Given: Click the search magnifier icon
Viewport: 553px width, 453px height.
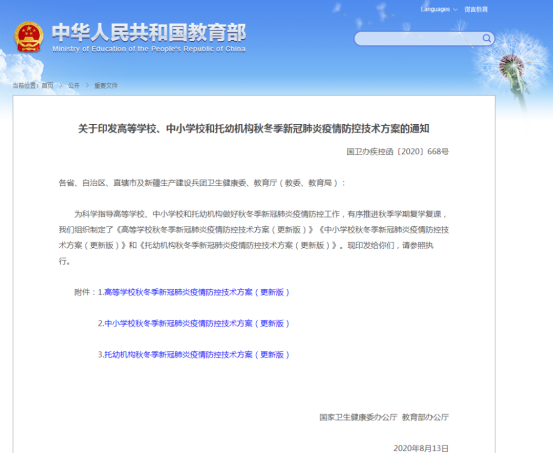Looking at the screenshot, I should (x=487, y=38).
